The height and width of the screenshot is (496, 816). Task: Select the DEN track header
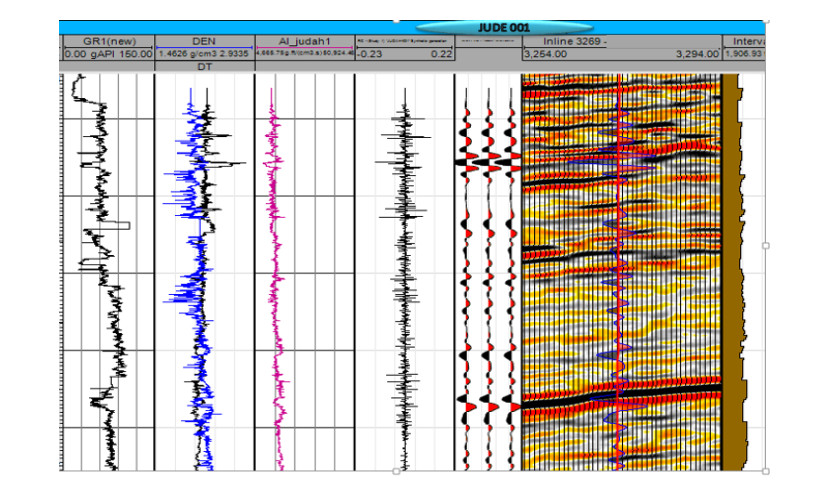tap(204, 41)
